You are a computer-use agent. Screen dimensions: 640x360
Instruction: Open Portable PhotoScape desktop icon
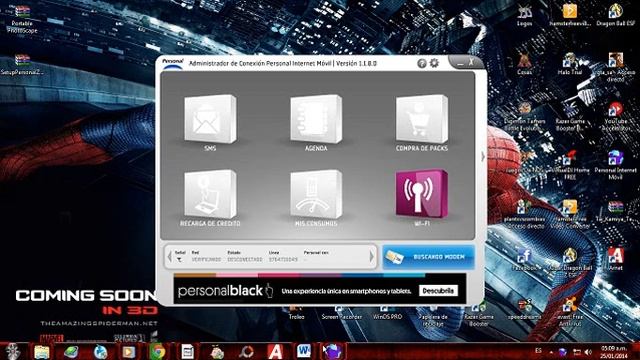[x=22, y=19]
